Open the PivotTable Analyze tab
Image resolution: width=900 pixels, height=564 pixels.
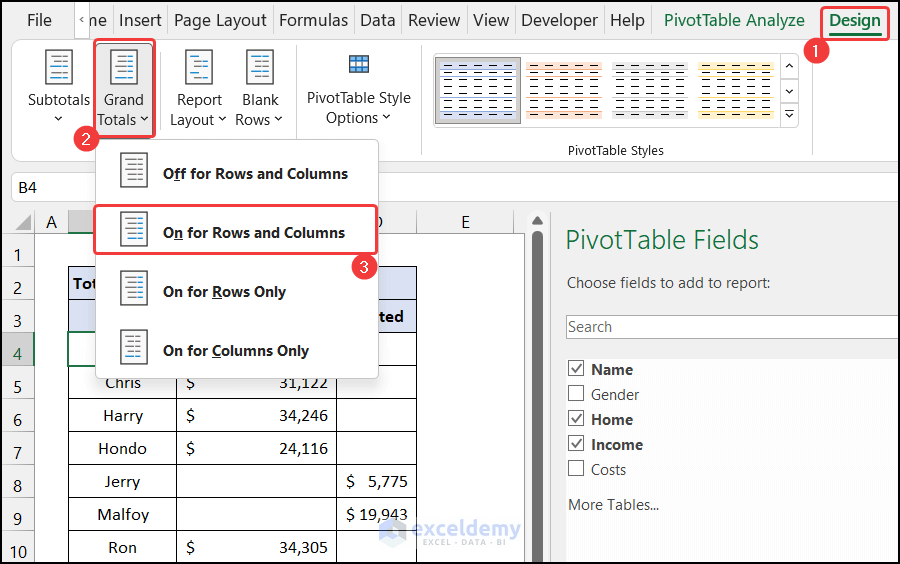[x=734, y=20]
